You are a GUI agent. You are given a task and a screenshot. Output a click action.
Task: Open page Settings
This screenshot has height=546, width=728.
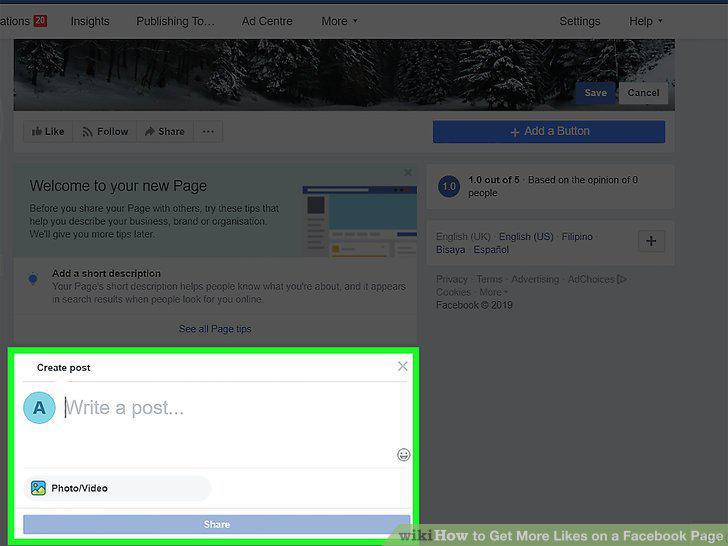click(x=579, y=21)
